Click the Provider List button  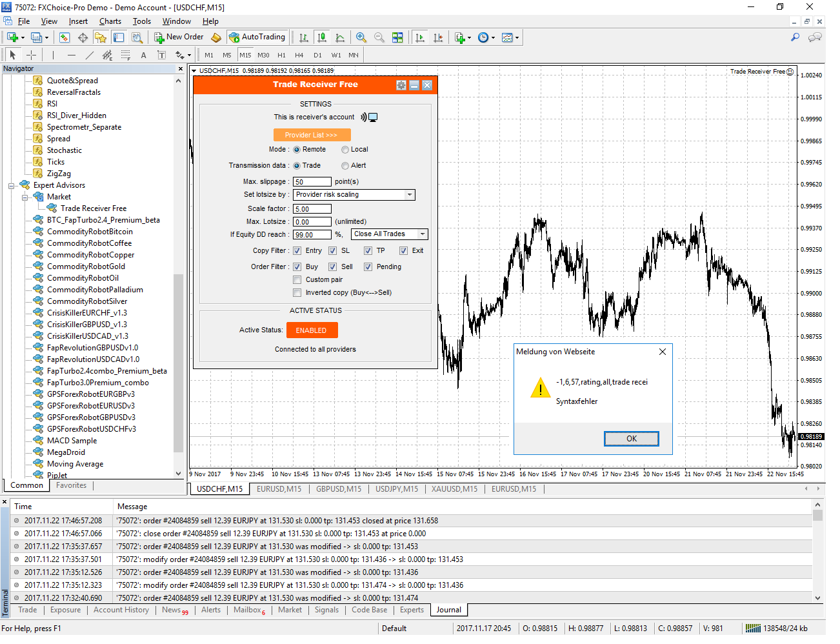click(x=312, y=135)
